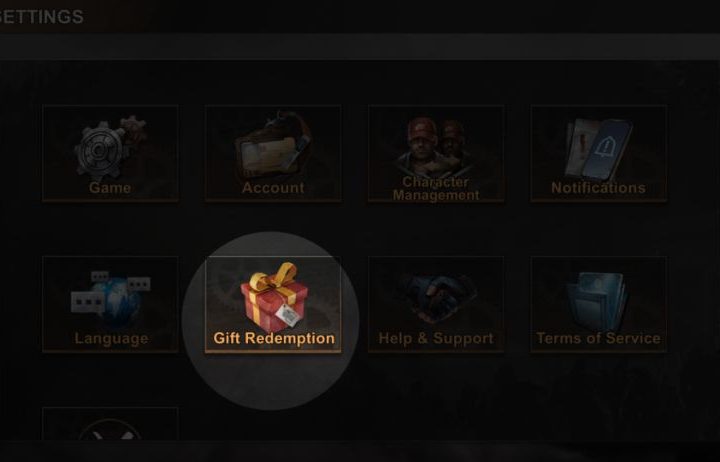The image size is (720, 462).
Task: Choose the Language label
Action: (x=112, y=338)
